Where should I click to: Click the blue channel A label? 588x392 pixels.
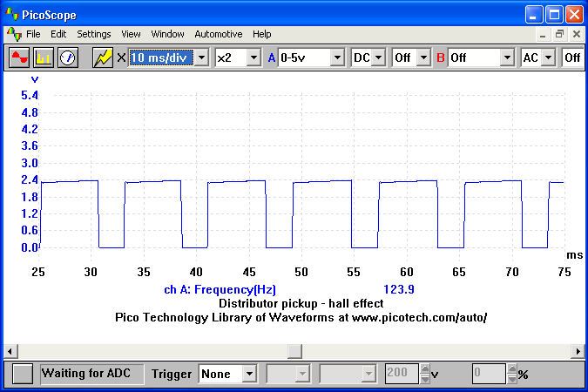272,57
